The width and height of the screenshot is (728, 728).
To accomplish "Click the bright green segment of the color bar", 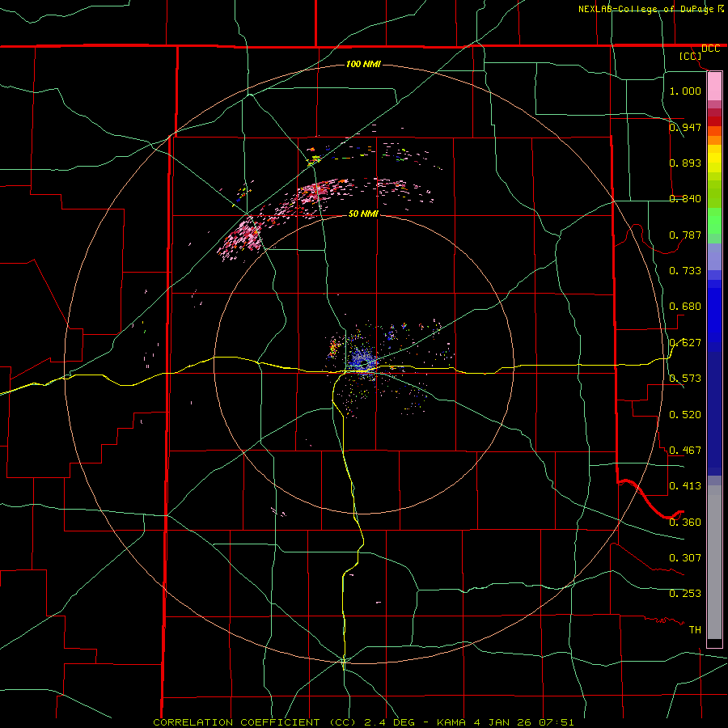I will click(x=714, y=220).
